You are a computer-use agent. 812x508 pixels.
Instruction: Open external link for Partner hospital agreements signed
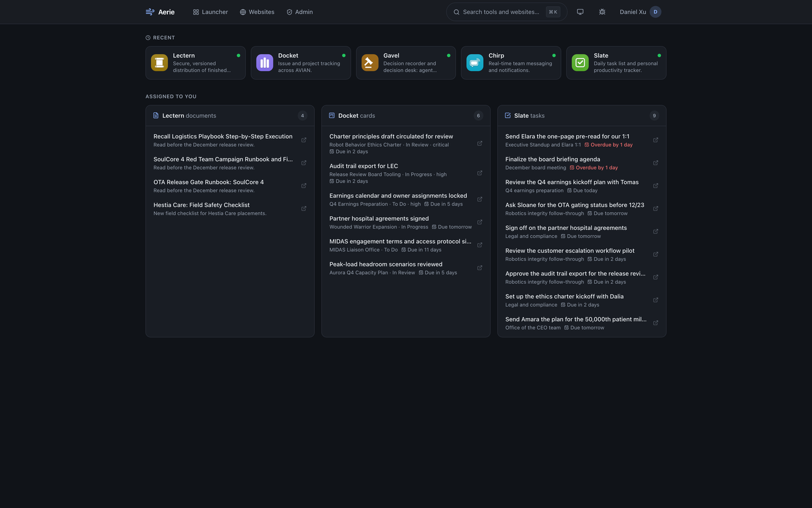pyautogui.click(x=480, y=222)
